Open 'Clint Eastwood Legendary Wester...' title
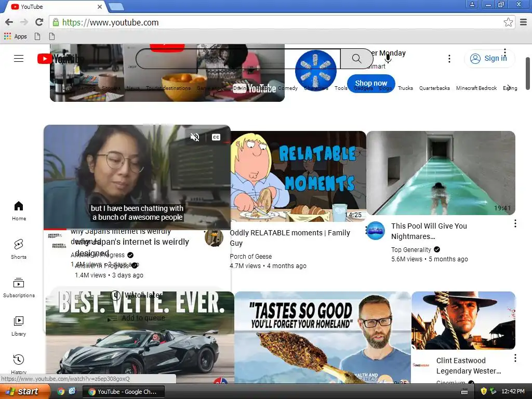532x399 pixels. [469, 366]
